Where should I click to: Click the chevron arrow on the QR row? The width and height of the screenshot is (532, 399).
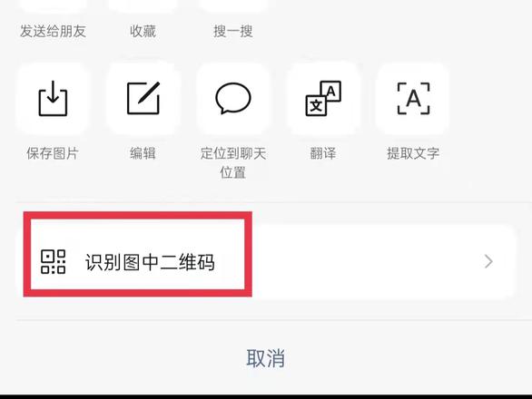point(488,261)
